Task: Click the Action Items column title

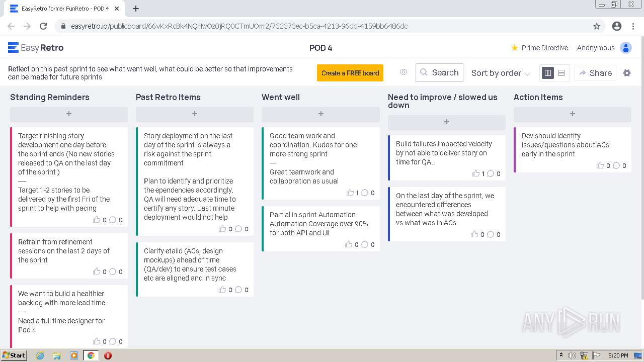Action: pos(538,97)
